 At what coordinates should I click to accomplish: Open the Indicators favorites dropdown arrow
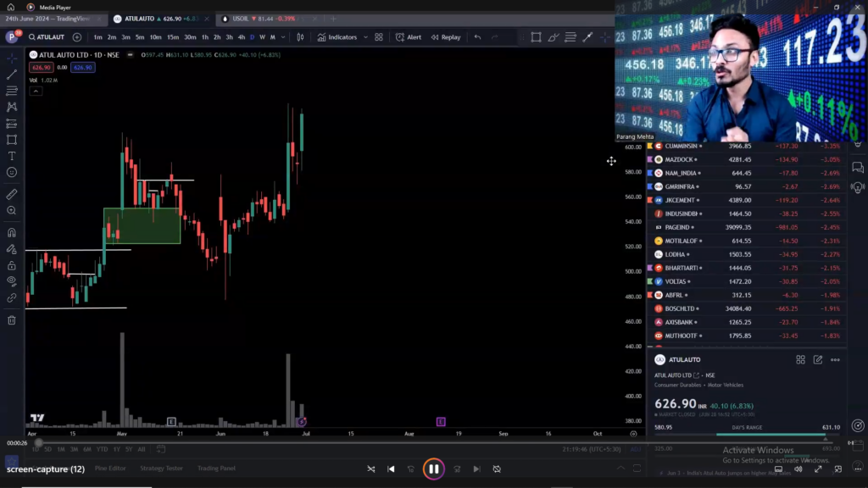click(365, 37)
